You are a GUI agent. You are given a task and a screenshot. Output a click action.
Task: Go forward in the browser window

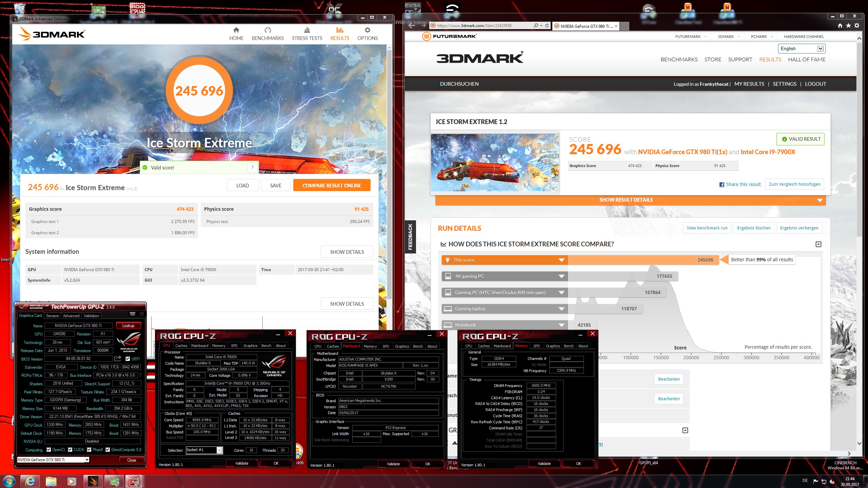(x=423, y=25)
